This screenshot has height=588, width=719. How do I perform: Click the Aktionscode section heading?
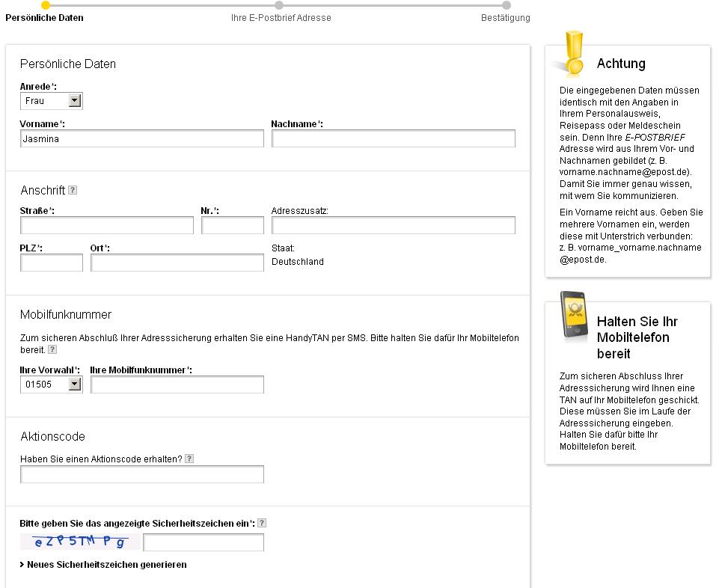click(x=52, y=436)
